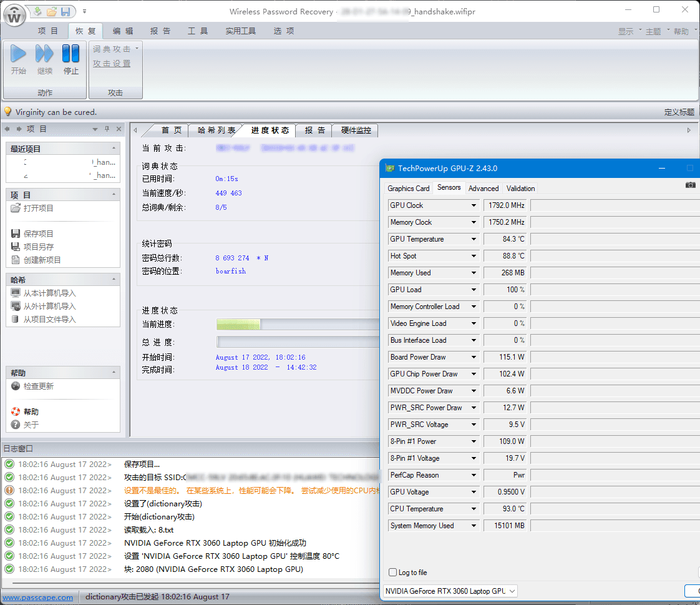
Task: Select the orange warning log row
Action: (191, 491)
